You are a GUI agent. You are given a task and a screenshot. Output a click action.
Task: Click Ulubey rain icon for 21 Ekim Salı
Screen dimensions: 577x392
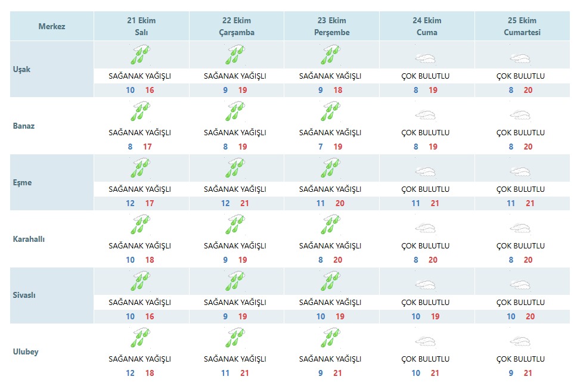coord(140,338)
